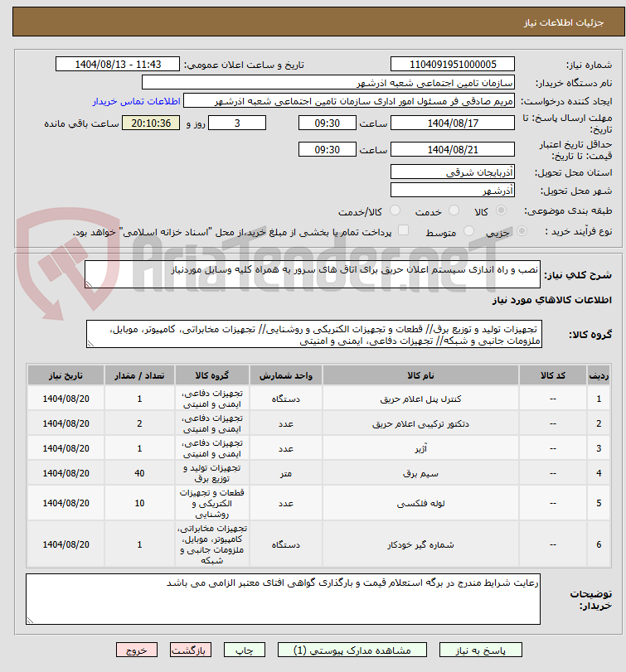Click unit 'متر' in 'سیم برق' row

click(x=286, y=474)
